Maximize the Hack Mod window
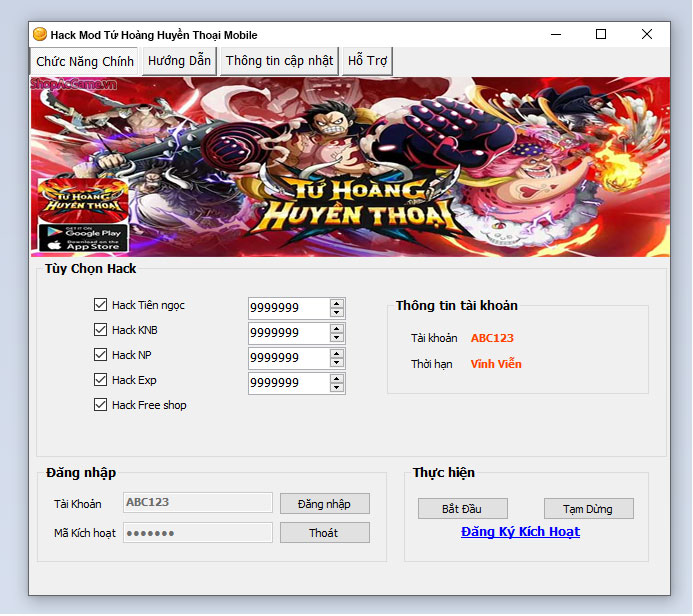693x616 pixels. click(601, 34)
